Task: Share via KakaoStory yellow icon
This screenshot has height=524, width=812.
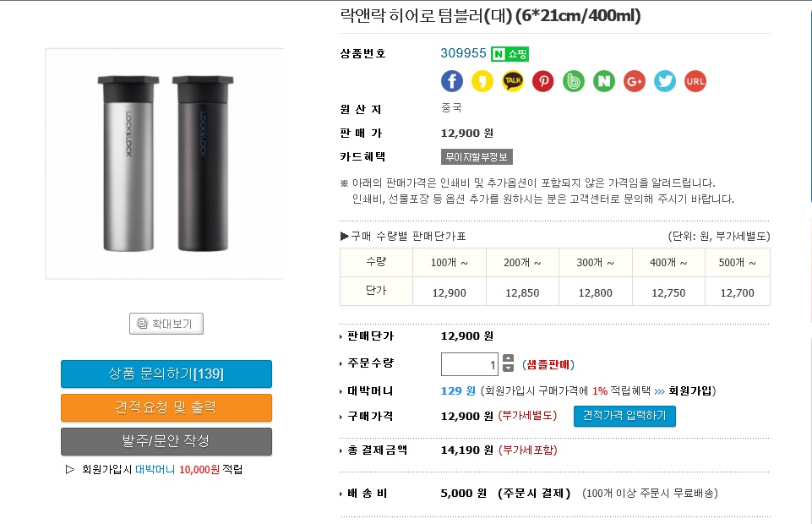Action: point(482,81)
